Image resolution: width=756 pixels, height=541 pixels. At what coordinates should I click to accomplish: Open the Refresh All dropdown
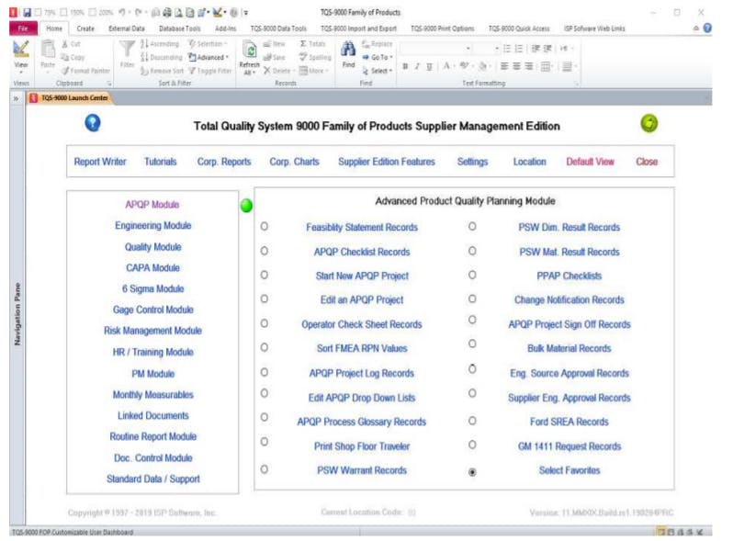pos(249,69)
